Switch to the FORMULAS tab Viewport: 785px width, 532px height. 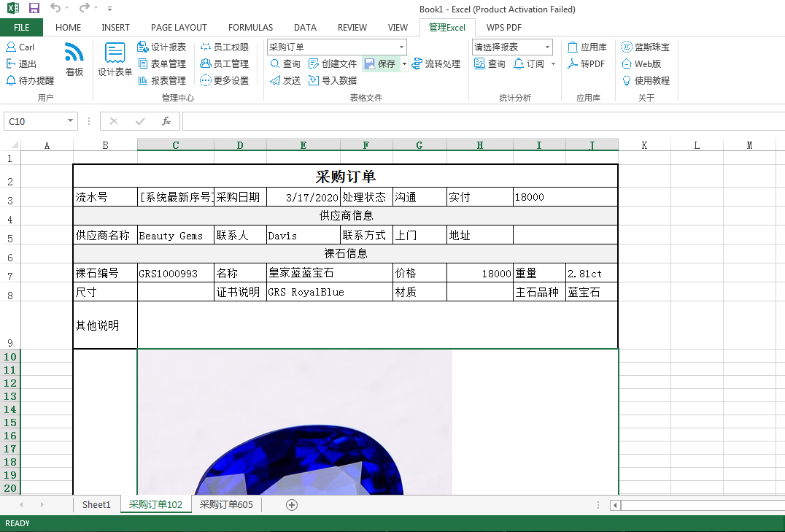coord(250,28)
